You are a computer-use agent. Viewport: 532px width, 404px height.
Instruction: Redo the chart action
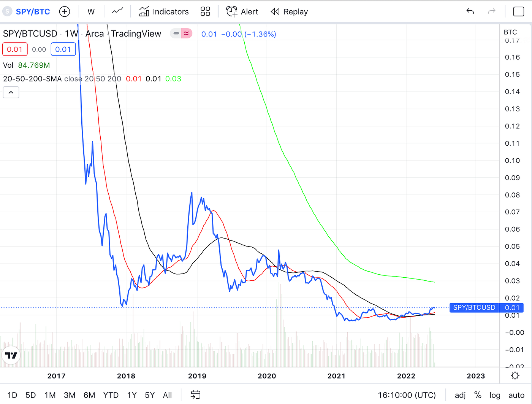tap(491, 11)
